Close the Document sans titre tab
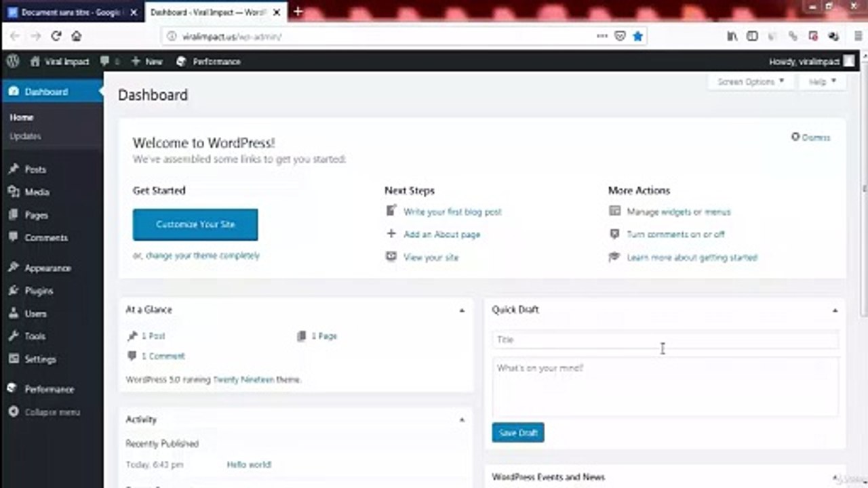The height and width of the screenshot is (488, 868). point(134,13)
